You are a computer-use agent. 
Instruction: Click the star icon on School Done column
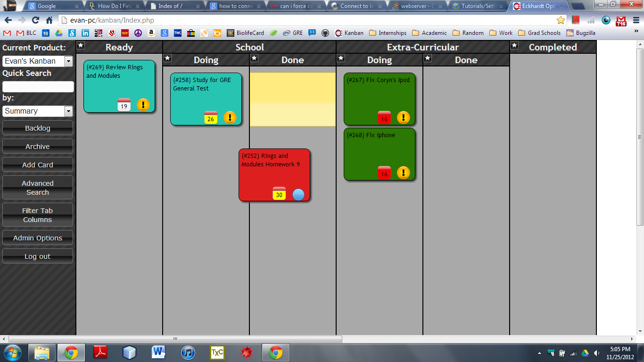[x=254, y=58]
